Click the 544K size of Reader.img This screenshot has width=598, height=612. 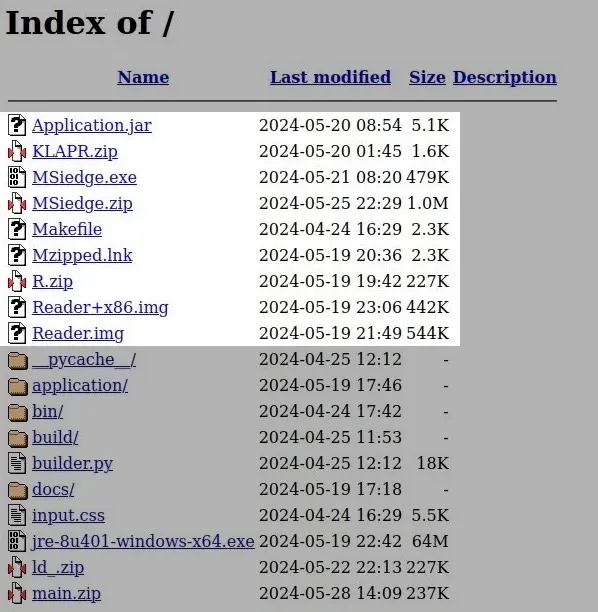click(x=427, y=333)
